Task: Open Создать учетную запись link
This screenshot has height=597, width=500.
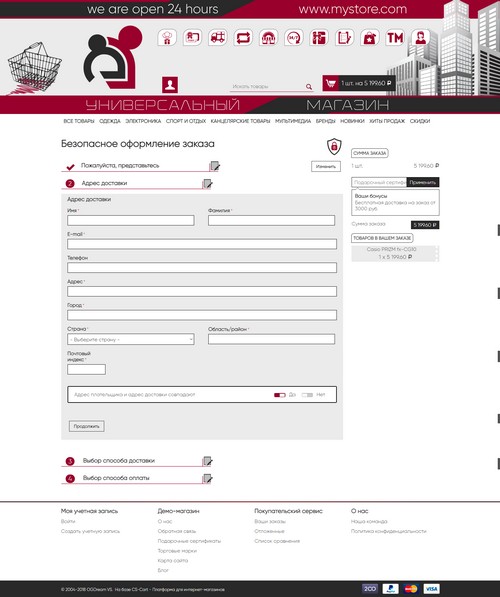Action: coord(90,531)
